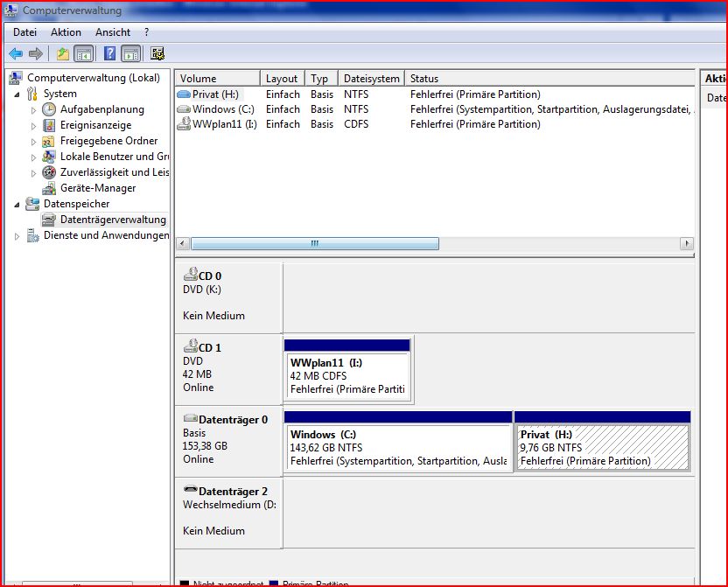Expand the Ereignisanzeige node
Screen dimensions: 728x587
(33, 126)
